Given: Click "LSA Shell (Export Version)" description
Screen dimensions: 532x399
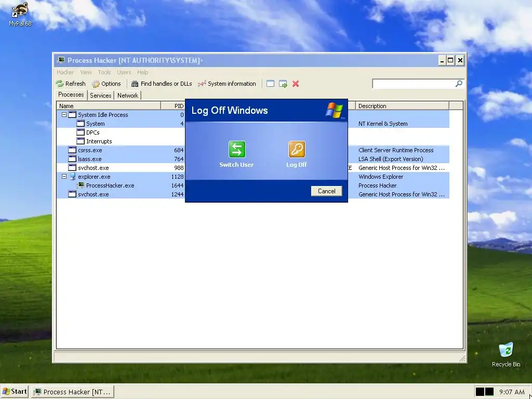Looking at the screenshot, I should (391, 159).
